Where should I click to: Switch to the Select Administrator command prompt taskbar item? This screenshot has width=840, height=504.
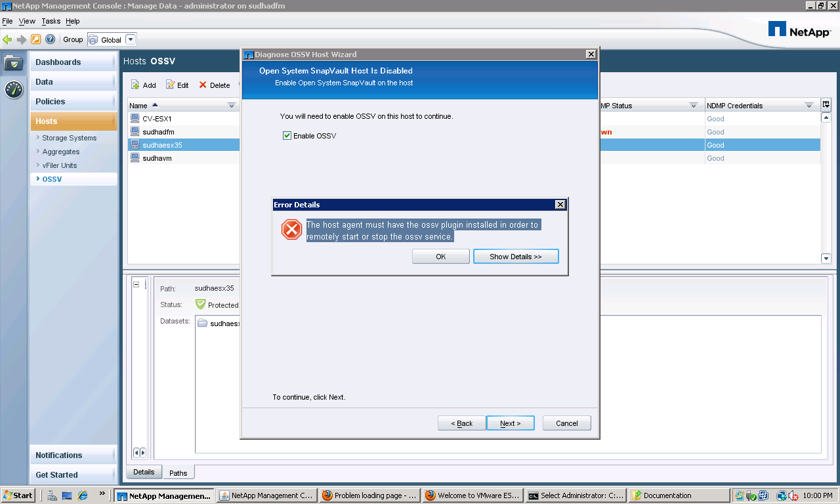click(576, 495)
